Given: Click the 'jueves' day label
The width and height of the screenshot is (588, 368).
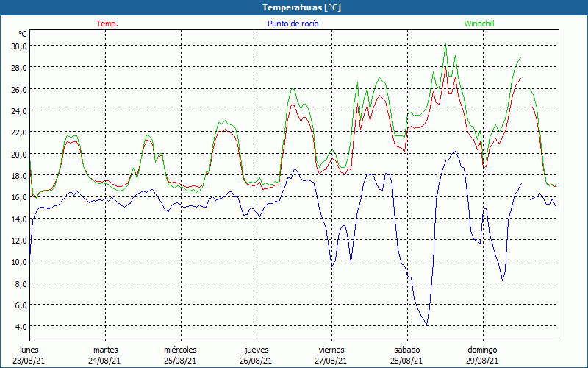Looking at the screenshot, I should (x=257, y=350).
